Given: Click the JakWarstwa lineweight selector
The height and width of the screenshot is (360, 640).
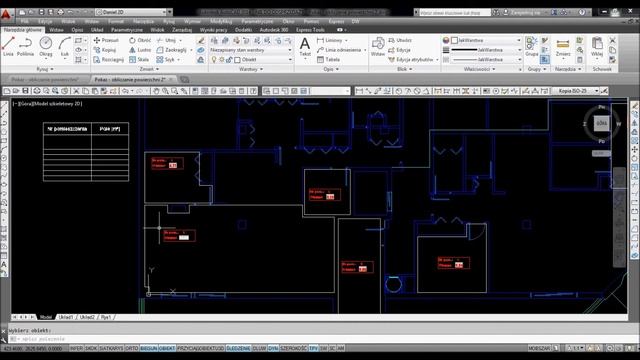Looking at the screenshot, I should point(486,50).
